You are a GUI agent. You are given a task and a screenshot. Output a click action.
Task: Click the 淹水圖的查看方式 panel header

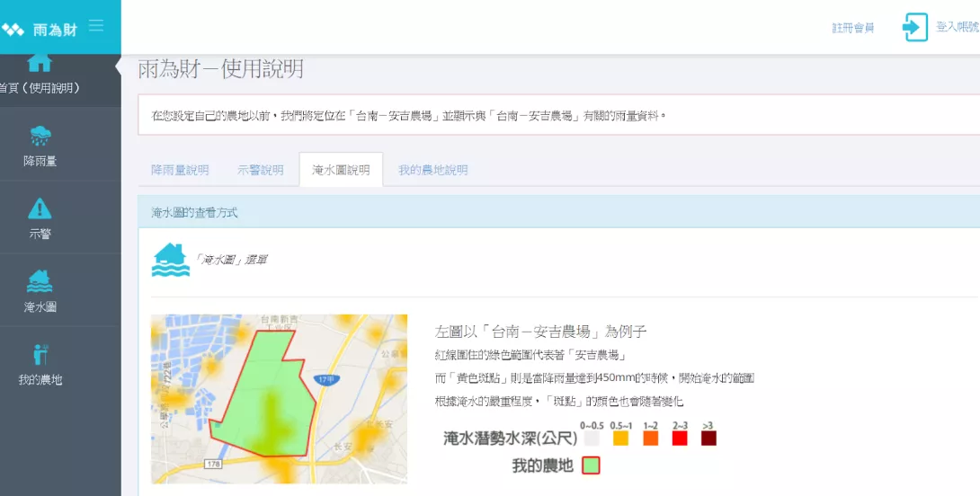[x=558, y=212]
